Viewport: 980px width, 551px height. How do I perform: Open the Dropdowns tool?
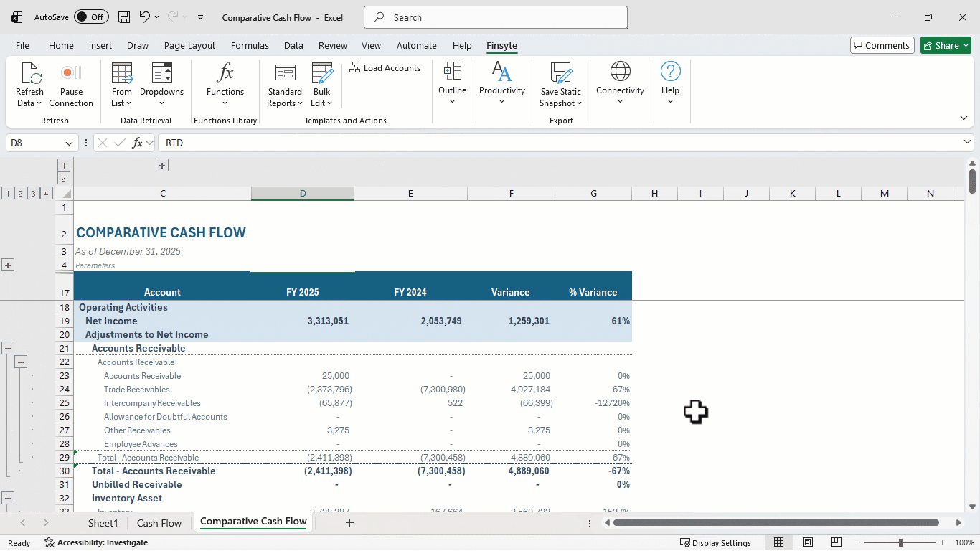161,85
